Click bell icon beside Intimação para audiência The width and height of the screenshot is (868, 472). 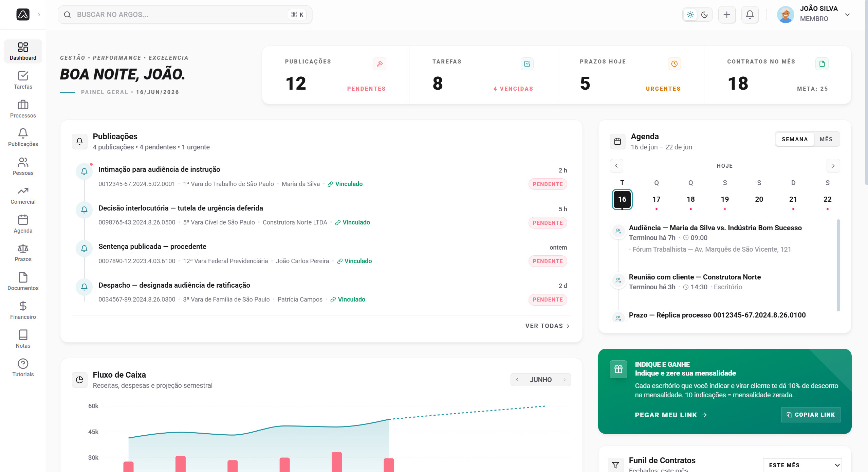tap(85, 171)
